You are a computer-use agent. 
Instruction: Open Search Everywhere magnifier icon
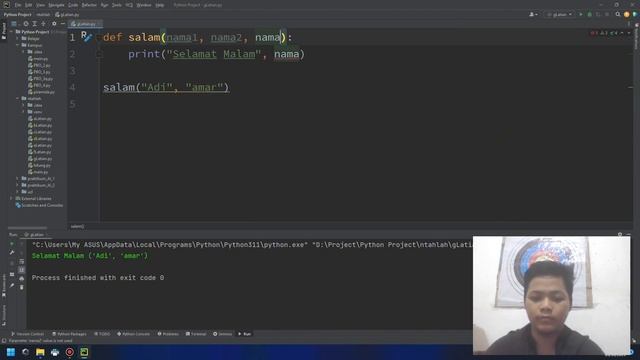[x=618, y=14]
